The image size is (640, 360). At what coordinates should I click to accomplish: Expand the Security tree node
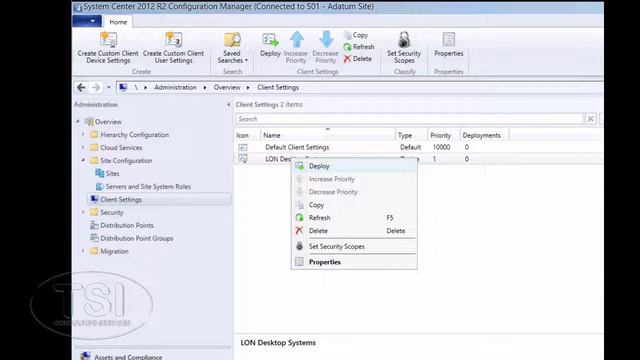(x=83, y=212)
